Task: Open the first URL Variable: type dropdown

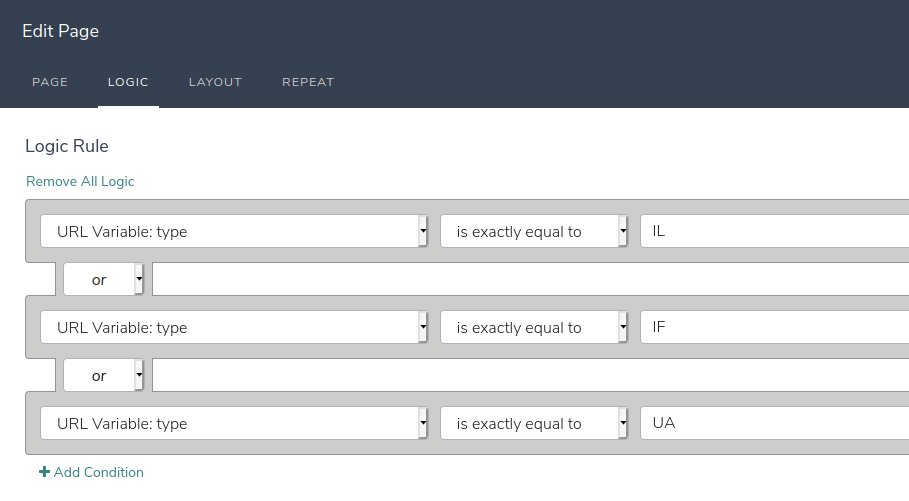Action: point(234,231)
